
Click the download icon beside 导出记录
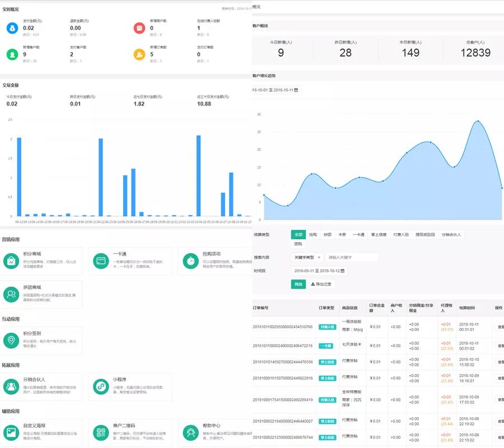[312, 284]
